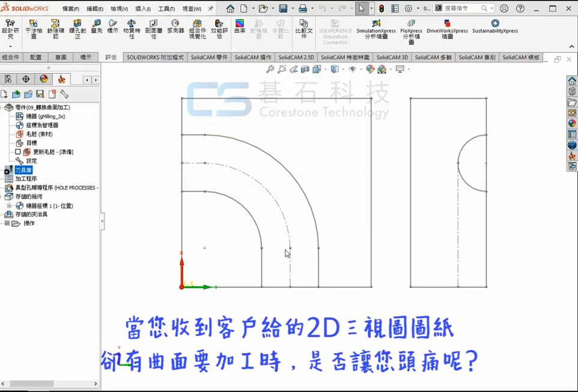This screenshot has width=578, height=392.
Task: Click the 比較文件 compare documents button
Action: 304,29
